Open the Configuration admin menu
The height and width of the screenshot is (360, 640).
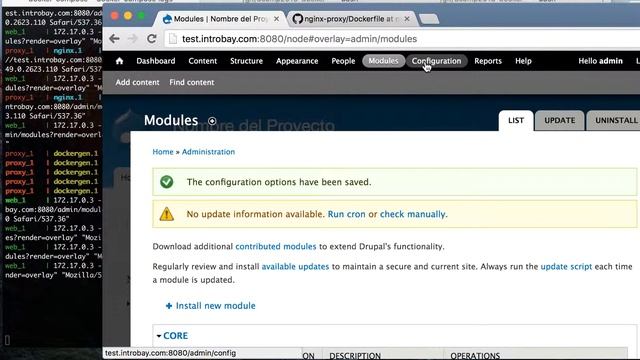[x=436, y=61]
